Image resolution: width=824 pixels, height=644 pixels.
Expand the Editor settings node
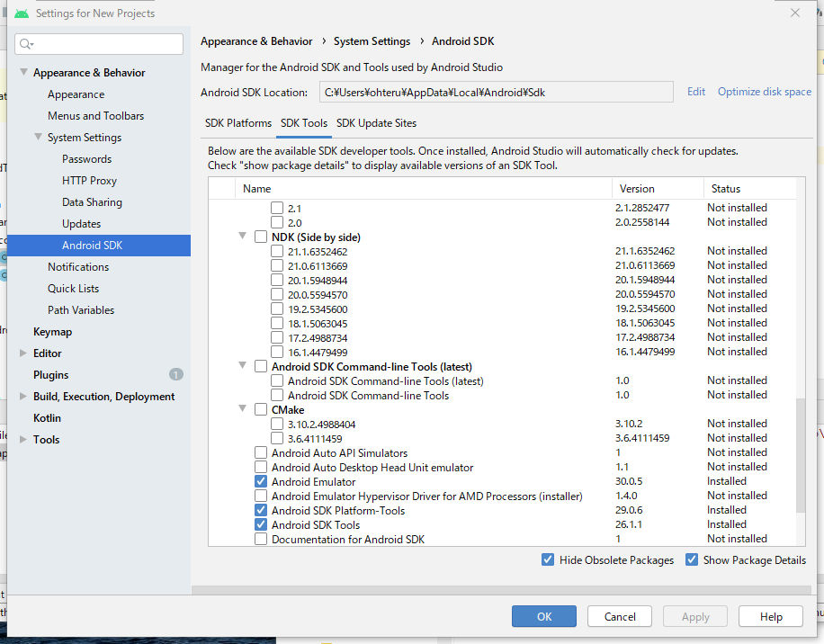pyautogui.click(x=23, y=353)
